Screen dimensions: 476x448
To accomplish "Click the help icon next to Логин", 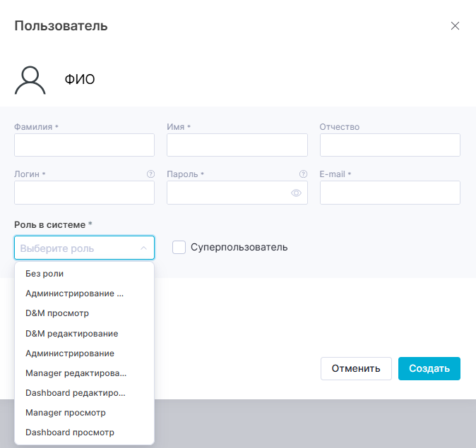I will click(150, 174).
